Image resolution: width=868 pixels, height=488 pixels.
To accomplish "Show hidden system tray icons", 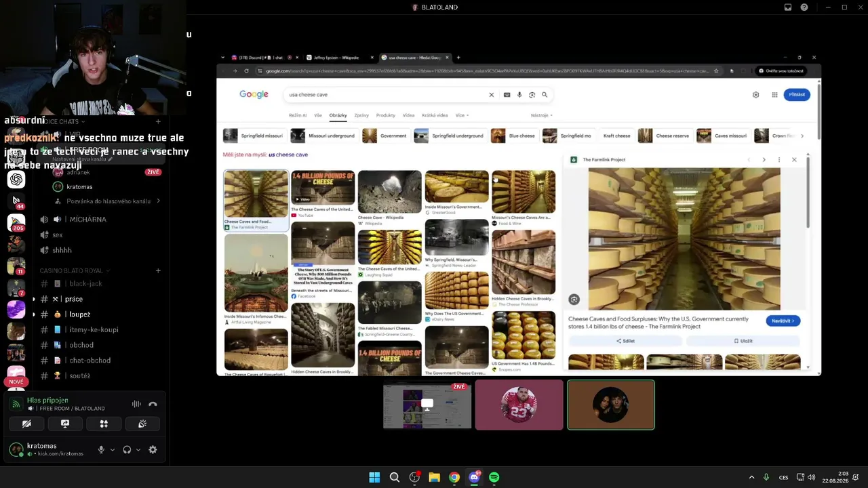I will (x=751, y=477).
